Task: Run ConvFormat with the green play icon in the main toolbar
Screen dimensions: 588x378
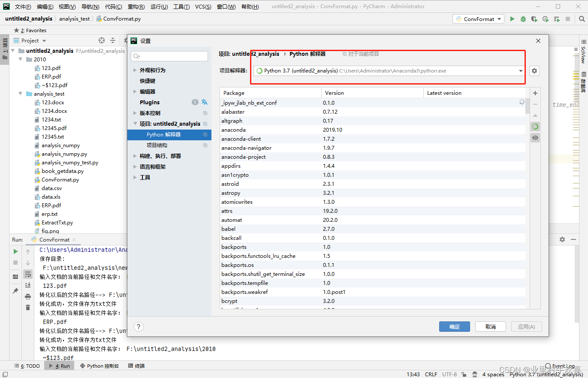Action: pos(512,19)
